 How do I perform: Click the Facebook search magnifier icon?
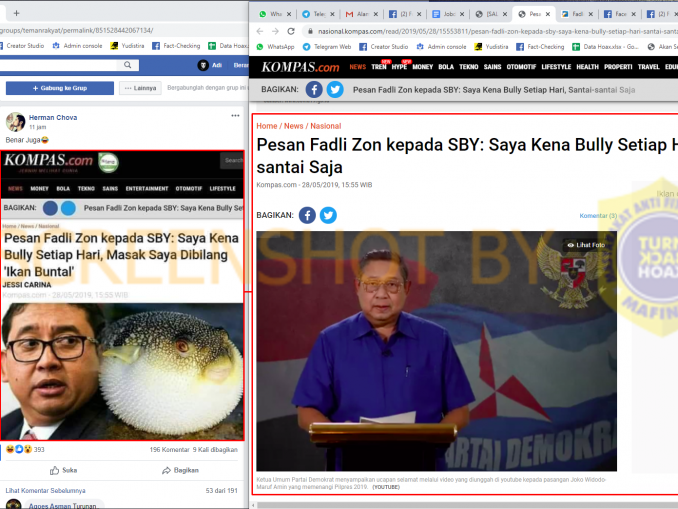[x=128, y=65]
